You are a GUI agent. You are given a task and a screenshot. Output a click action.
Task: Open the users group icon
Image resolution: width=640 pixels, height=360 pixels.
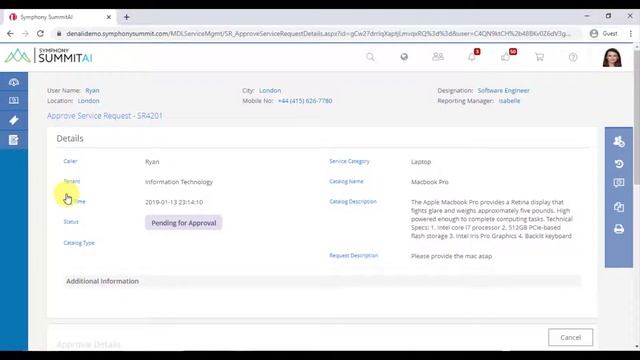coord(438,57)
